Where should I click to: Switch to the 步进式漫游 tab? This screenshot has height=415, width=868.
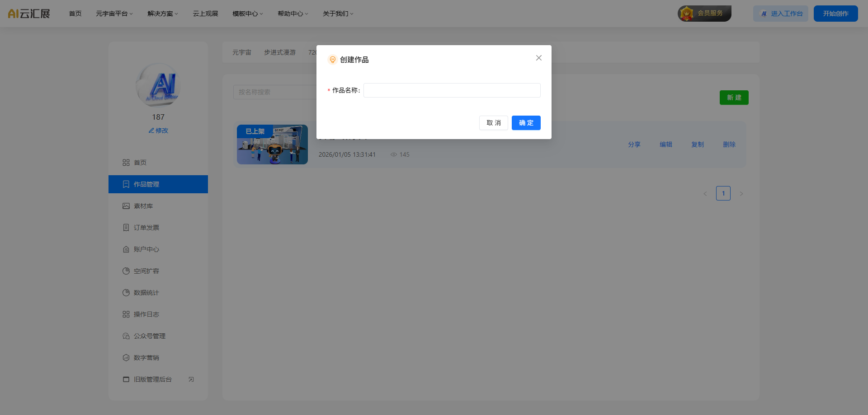coord(280,52)
